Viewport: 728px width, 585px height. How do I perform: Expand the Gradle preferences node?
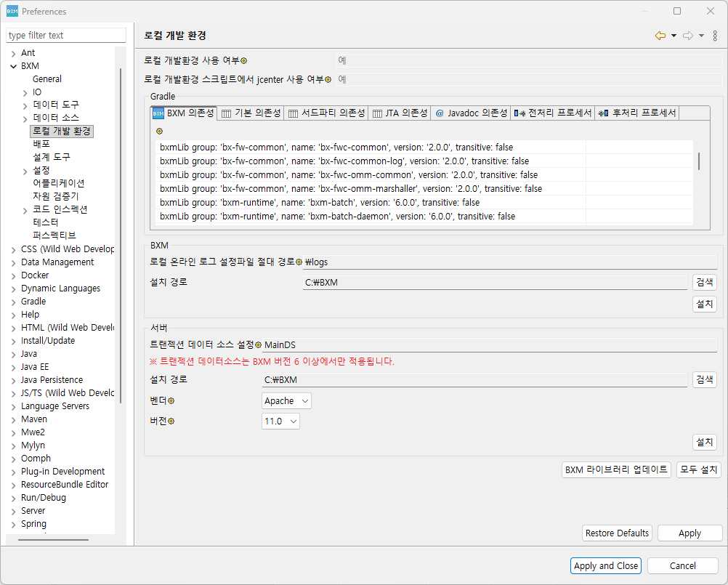pos(13,302)
